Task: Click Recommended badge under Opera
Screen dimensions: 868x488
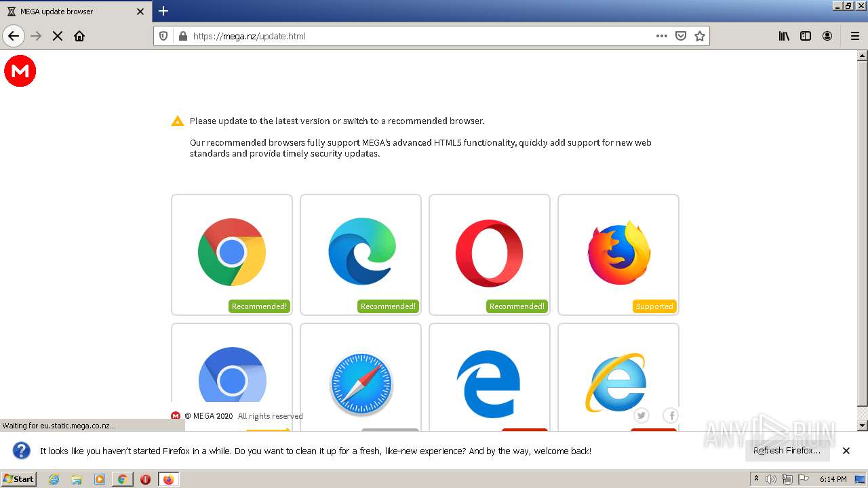Action: coord(517,306)
